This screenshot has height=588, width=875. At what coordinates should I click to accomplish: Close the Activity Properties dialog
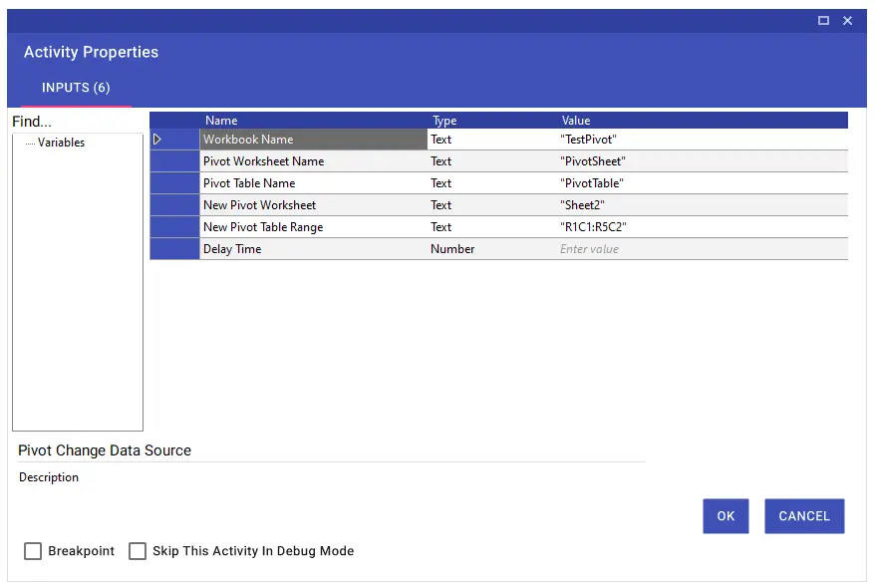coord(847,21)
